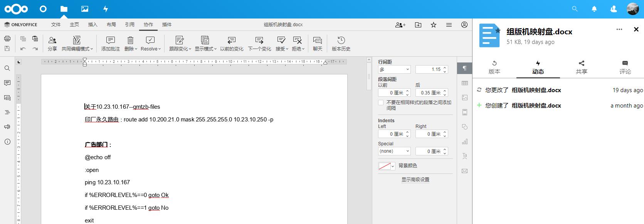Click the Copy icon
The image size is (644, 224).
[23, 39]
